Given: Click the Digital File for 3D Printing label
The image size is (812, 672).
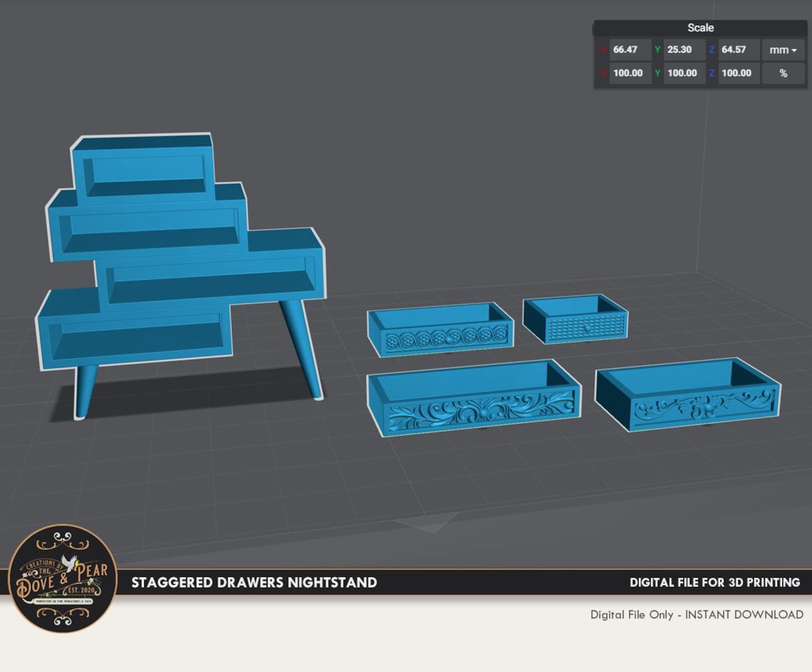Looking at the screenshot, I should tap(715, 583).
